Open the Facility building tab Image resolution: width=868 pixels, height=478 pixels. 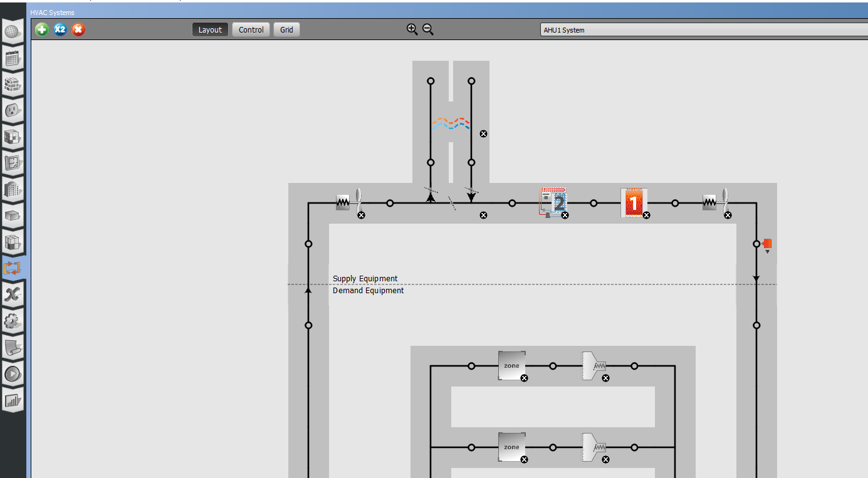click(x=13, y=190)
